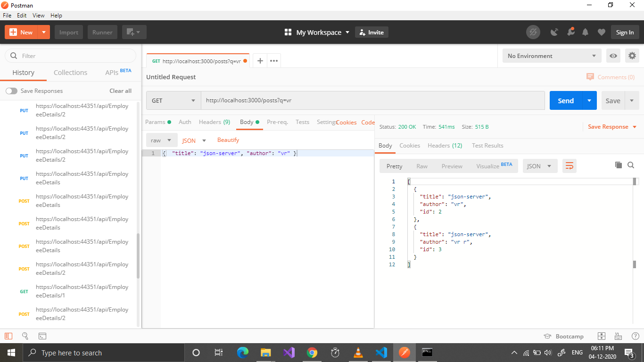The height and width of the screenshot is (362, 644).
Task: Open GET EmployeeDetails/1 history entry
Action: 71,291
